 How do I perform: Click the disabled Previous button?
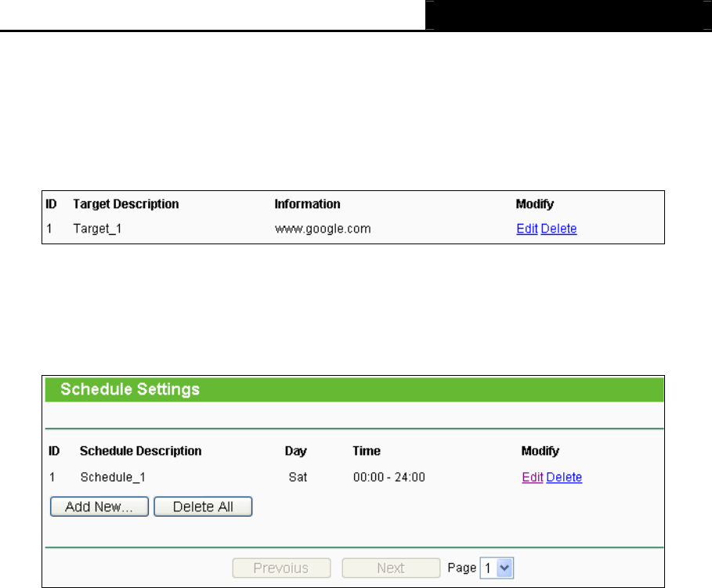(281, 568)
